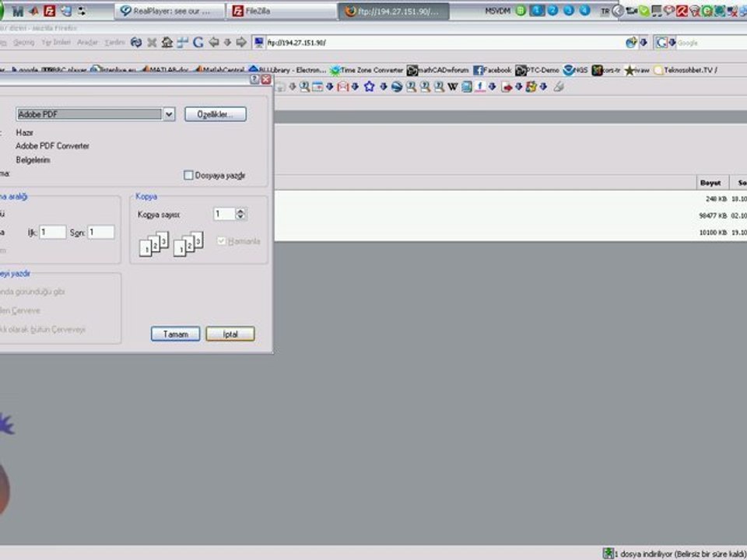Click the forward arrow navigation icon
747x560 pixels.
tap(241, 42)
